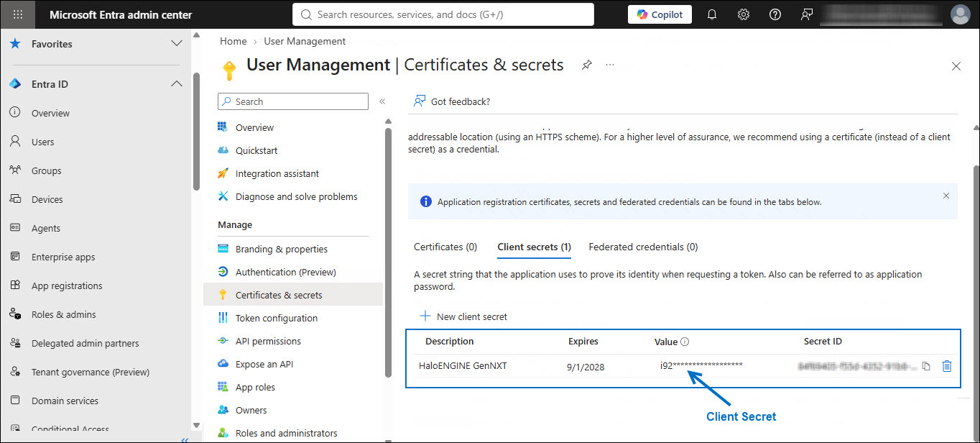Copy the Secret ID to clipboard

926,366
